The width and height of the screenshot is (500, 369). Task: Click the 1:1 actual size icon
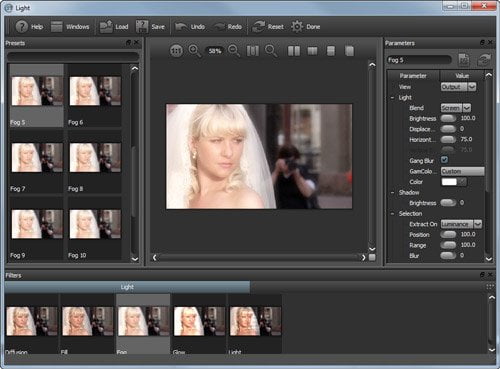[176, 51]
